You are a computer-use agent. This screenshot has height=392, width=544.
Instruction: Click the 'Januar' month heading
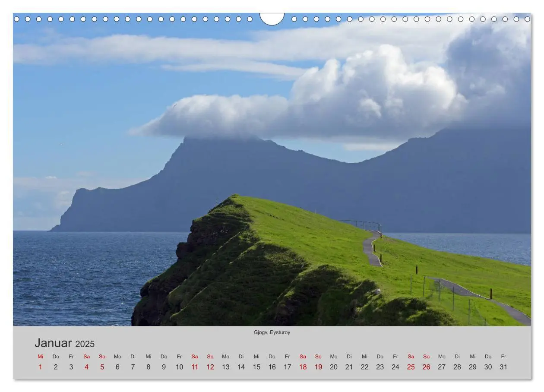pyautogui.click(x=53, y=343)
